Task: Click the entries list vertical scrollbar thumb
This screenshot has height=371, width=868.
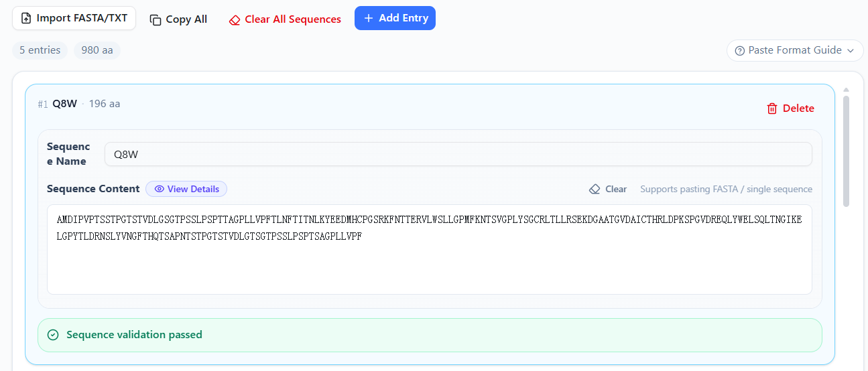Action: click(846, 151)
